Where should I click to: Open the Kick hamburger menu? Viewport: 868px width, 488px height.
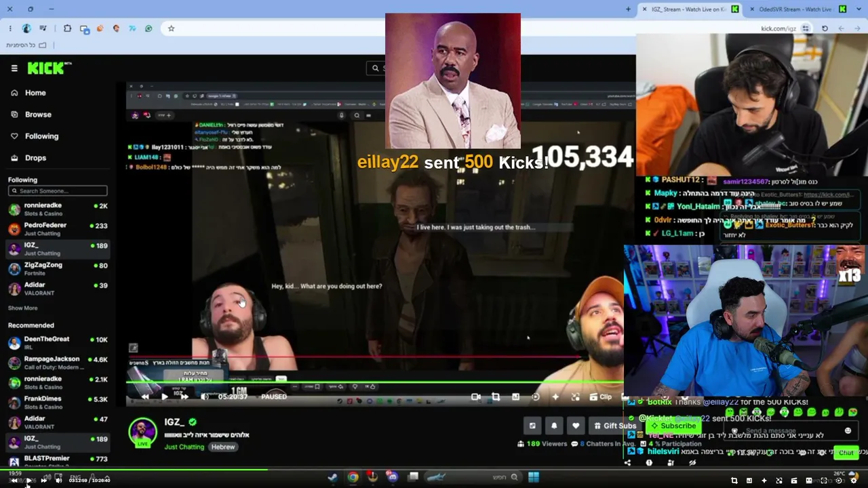click(x=14, y=68)
